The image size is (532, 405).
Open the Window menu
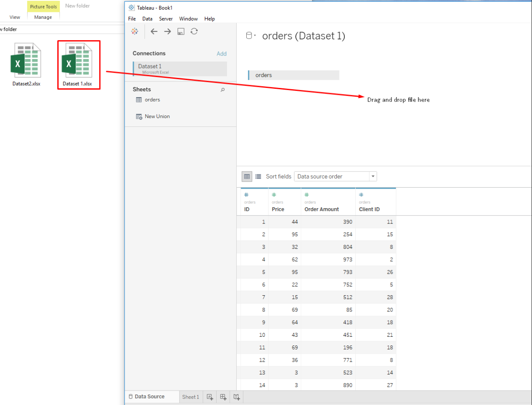(x=189, y=19)
